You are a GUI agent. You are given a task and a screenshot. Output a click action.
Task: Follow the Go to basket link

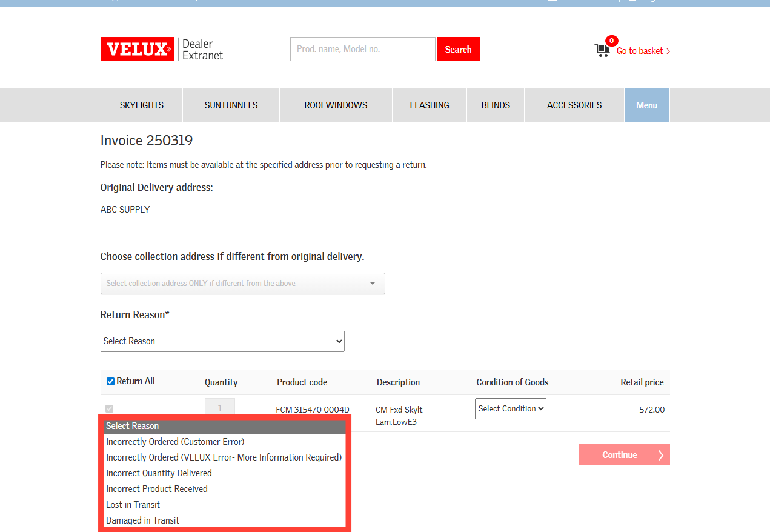(643, 51)
